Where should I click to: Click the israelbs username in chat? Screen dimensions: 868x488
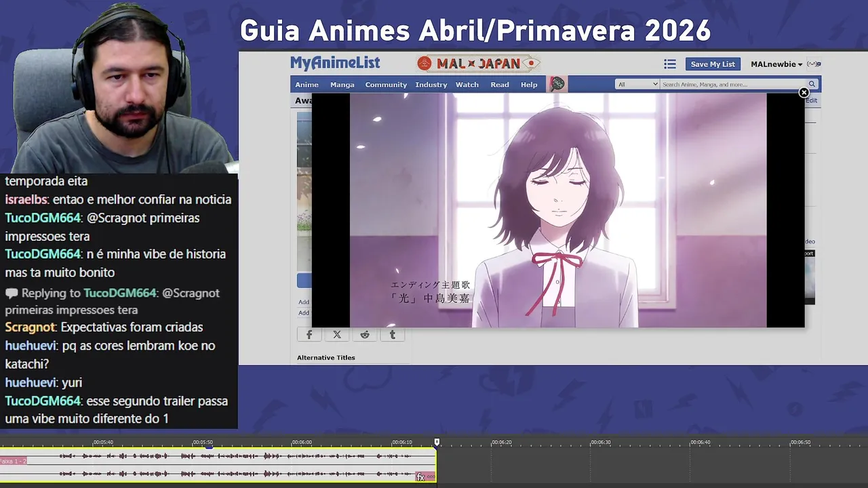[x=26, y=200]
